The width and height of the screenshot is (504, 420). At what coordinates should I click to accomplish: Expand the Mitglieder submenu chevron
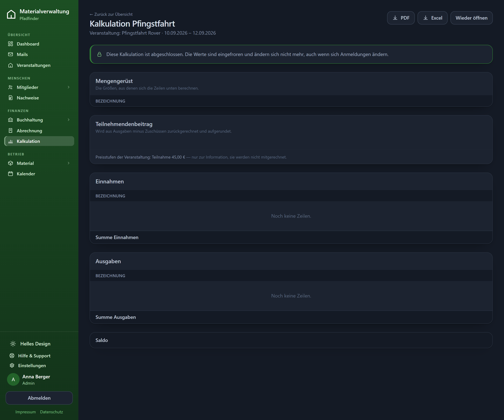click(x=68, y=87)
